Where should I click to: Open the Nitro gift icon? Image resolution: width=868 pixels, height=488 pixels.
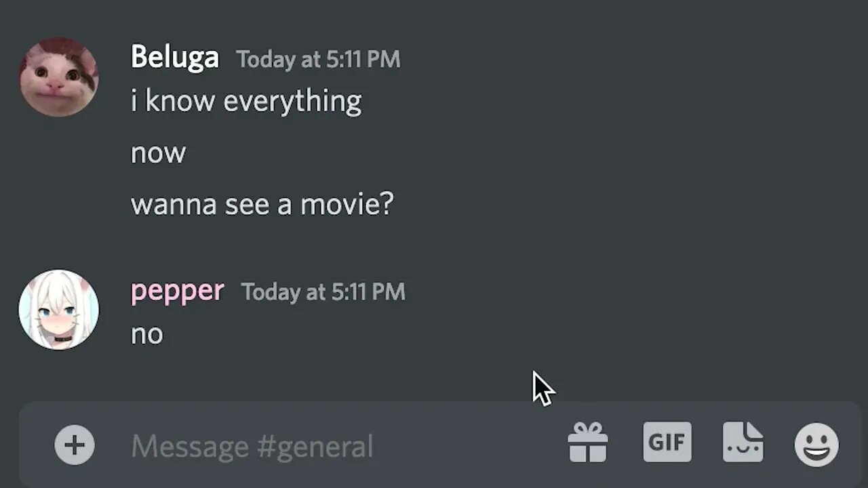click(x=587, y=443)
